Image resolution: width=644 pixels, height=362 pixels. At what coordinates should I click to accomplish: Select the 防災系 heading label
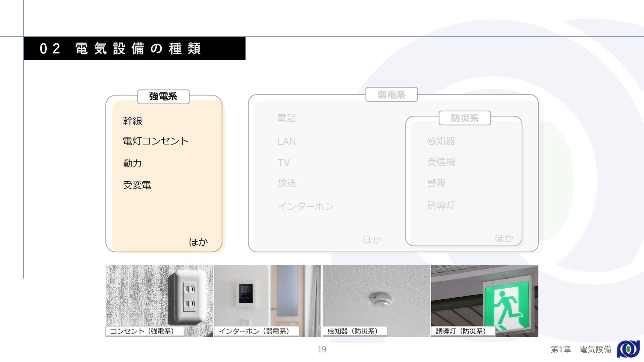(x=465, y=118)
